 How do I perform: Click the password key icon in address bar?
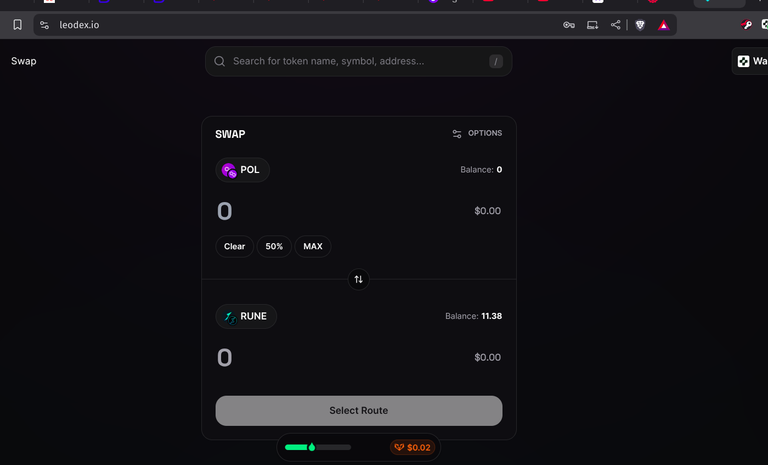click(569, 24)
